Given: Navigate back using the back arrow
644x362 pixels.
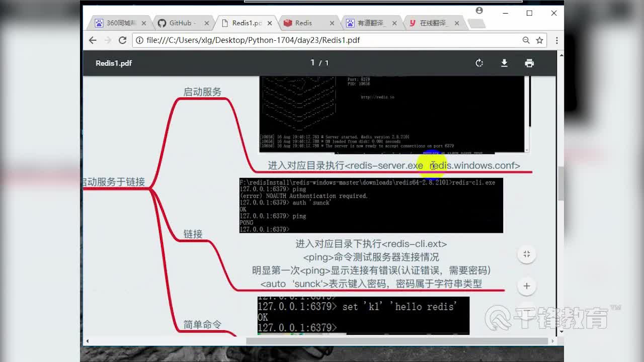Looking at the screenshot, I should (x=93, y=40).
